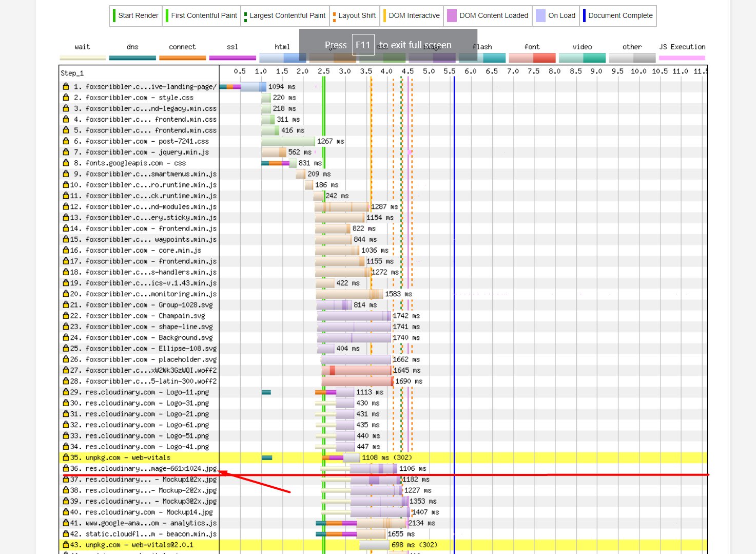The image size is (756, 554).
Task: Click the Start Render legend entry
Action: [136, 16]
